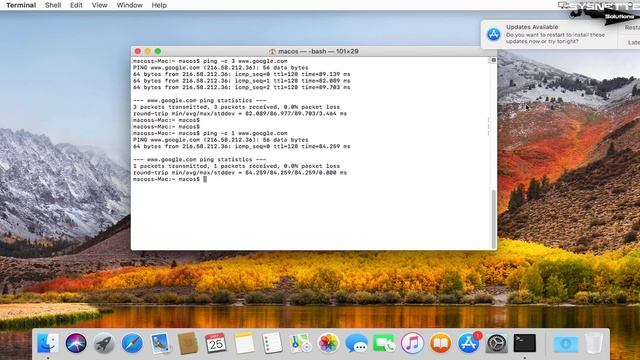Open the Notes app icon
The width and height of the screenshot is (640, 360).
(x=244, y=343)
